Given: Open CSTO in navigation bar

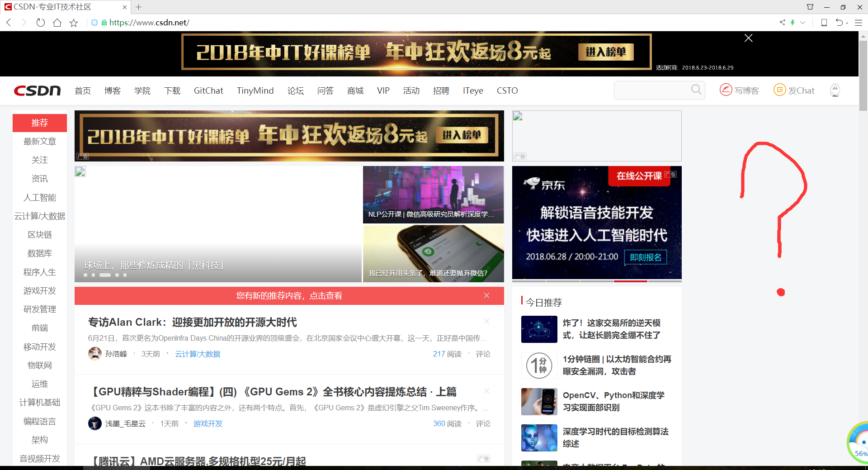Looking at the screenshot, I should (x=507, y=91).
